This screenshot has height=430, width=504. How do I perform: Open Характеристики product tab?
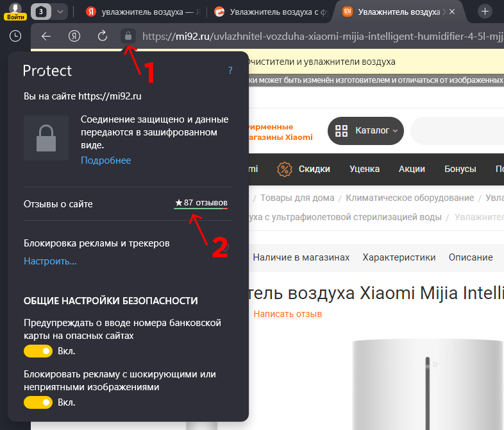(399, 257)
